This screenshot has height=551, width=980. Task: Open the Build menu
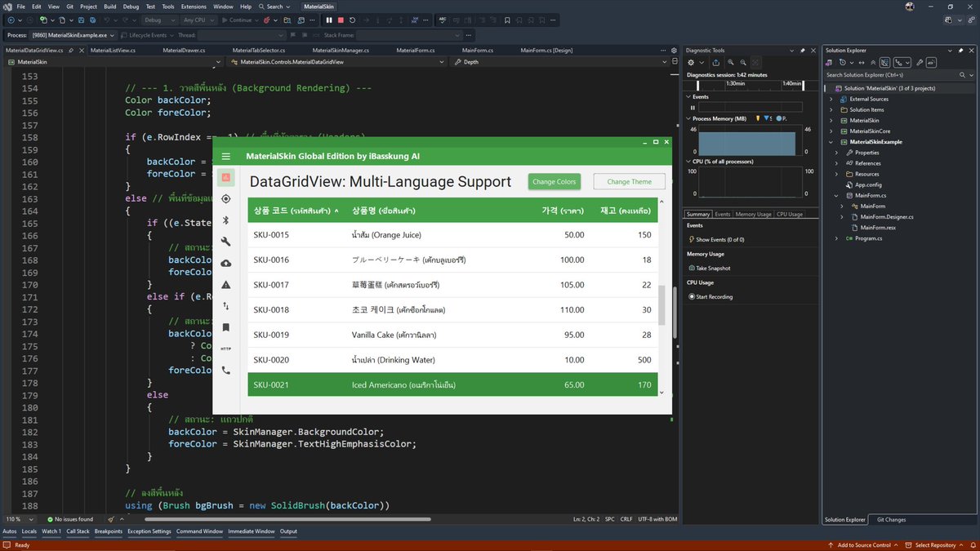pyautogui.click(x=109, y=6)
